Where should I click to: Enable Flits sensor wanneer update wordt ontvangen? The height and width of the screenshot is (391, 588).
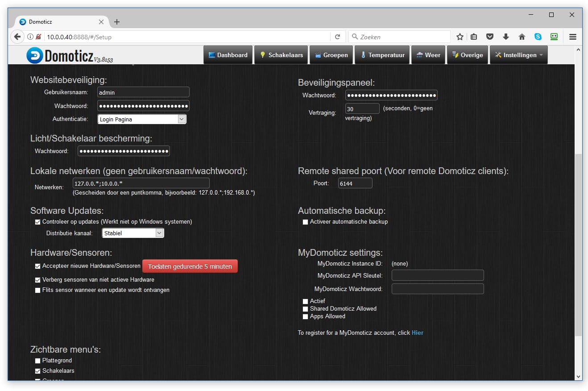[38, 290]
